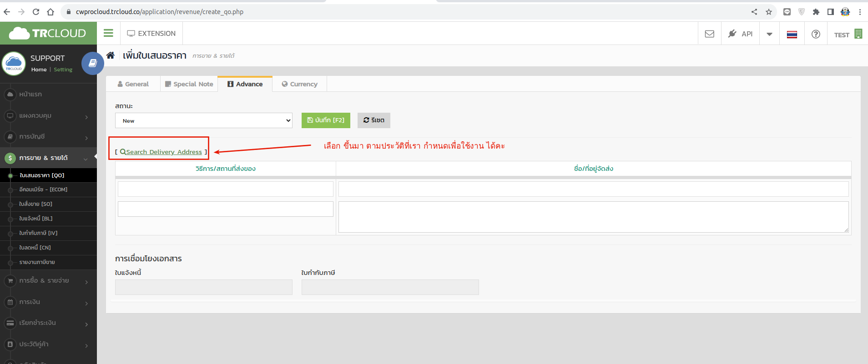Image resolution: width=868 pixels, height=364 pixels.
Task: Switch to the Currency tab
Action: [x=299, y=84]
